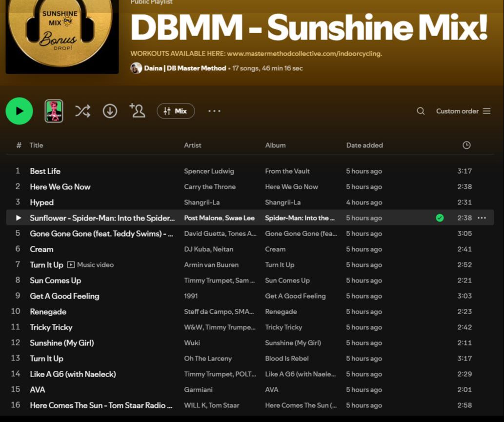
Task: Search within the playlist
Action: [421, 111]
